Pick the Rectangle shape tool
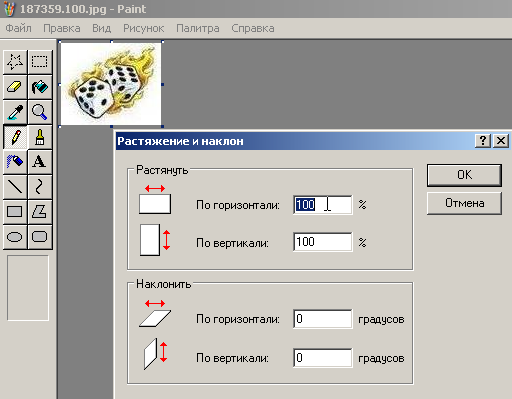512x399 pixels. [15, 212]
